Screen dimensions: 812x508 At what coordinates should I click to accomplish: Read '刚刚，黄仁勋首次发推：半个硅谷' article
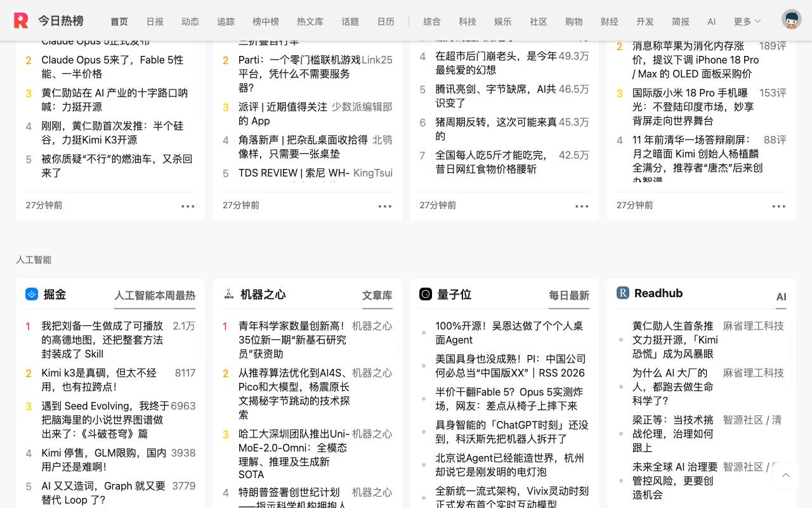click(112, 133)
